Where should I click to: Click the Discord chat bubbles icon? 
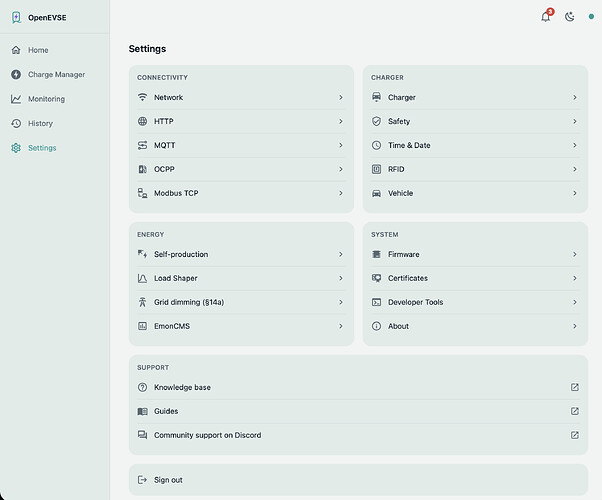(142, 435)
